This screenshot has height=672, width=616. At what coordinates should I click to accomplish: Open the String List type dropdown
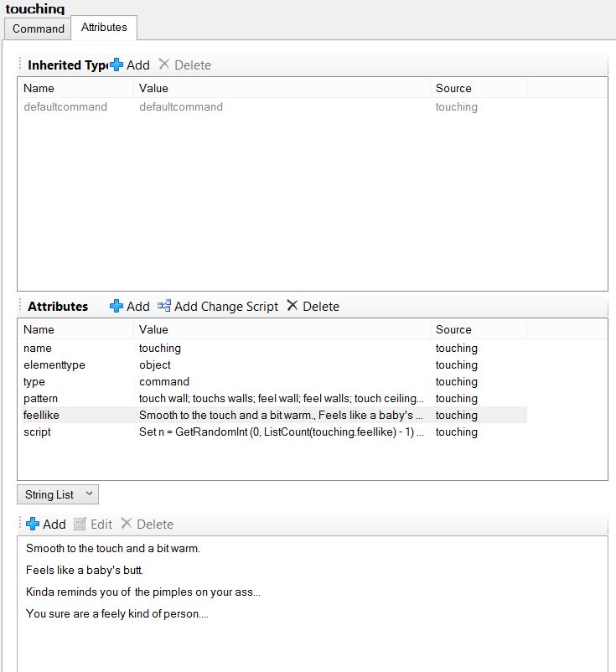tap(58, 494)
